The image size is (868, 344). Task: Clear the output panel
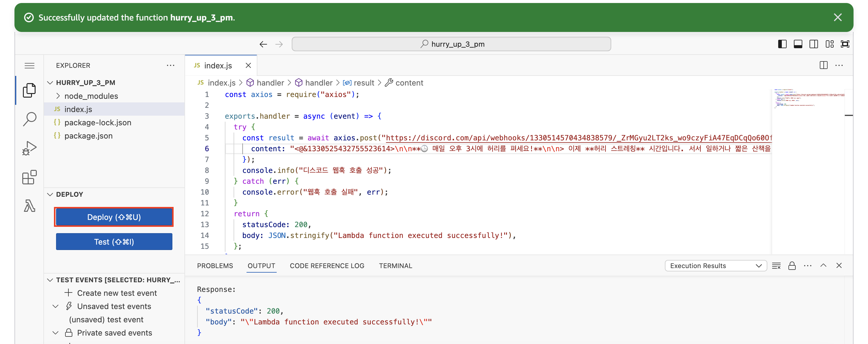coord(776,265)
